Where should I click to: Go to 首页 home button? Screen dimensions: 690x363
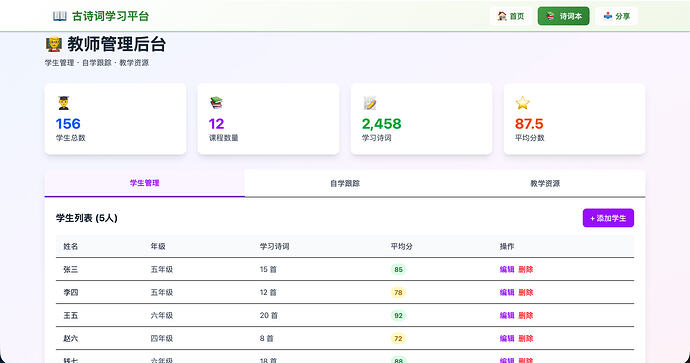pos(511,16)
